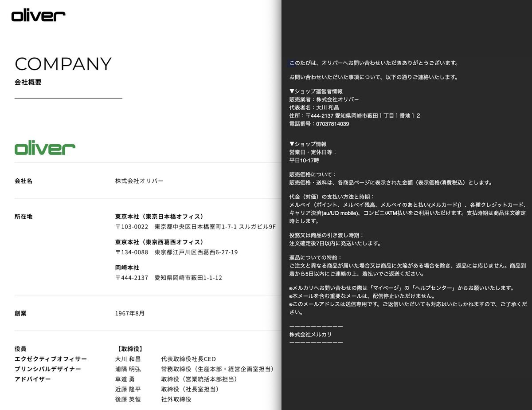This screenshot has width=532, height=410.
Task: Click the email greeting line このたびは、オリバーへ
Action: 374,63
